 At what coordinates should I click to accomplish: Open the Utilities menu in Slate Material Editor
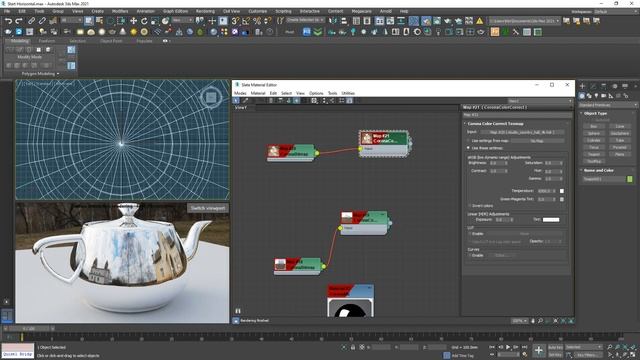click(x=348, y=93)
